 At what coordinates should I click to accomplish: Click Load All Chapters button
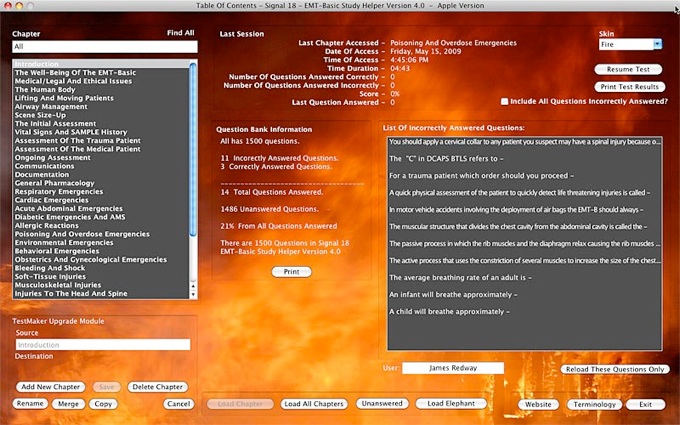pyautogui.click(x=314, y=404)
